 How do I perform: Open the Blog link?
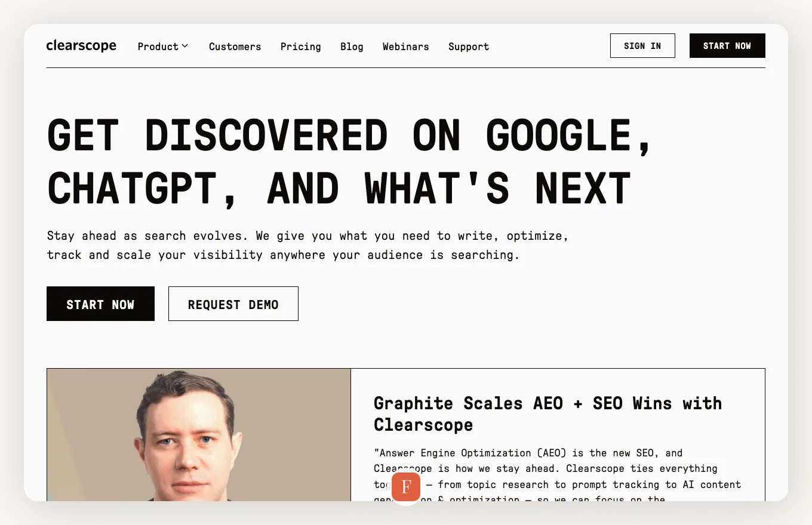[x=352, y=47]
